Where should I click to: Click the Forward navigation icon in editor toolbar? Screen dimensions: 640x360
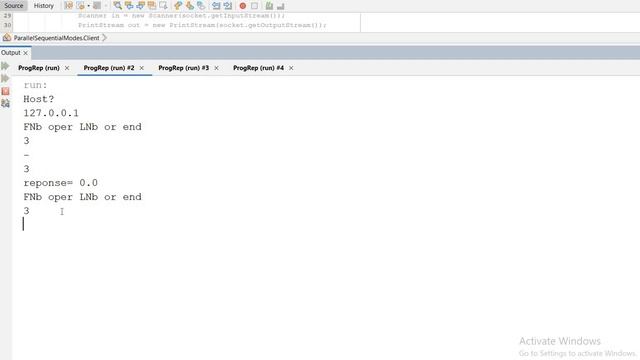(97, 6)
